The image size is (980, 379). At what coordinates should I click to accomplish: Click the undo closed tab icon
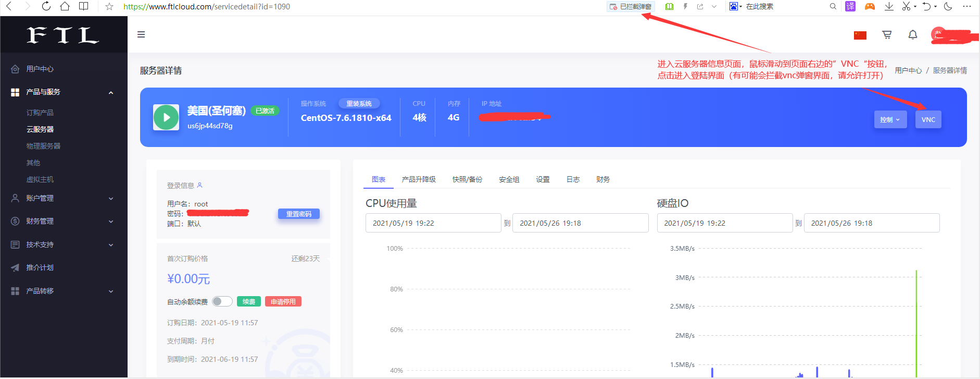point(926,6)
